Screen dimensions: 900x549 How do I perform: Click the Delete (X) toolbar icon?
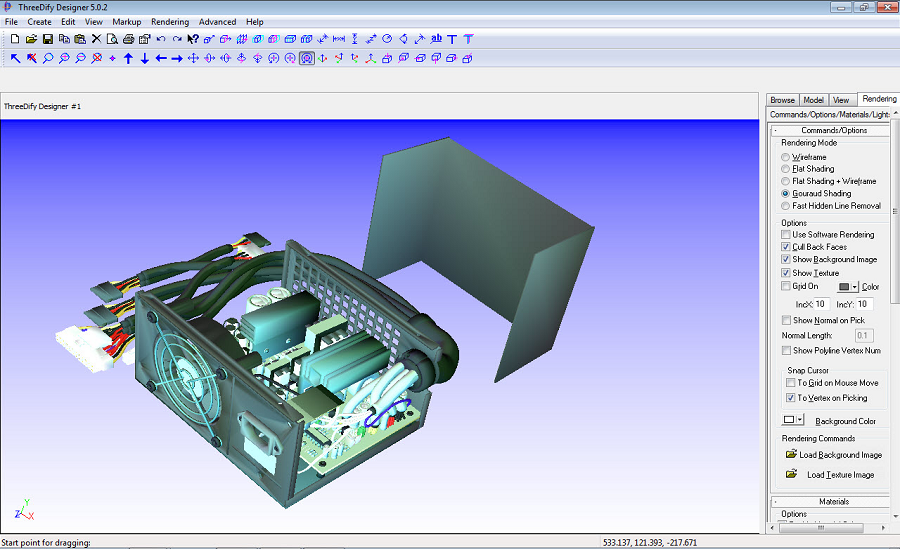(x=96, y=39)
